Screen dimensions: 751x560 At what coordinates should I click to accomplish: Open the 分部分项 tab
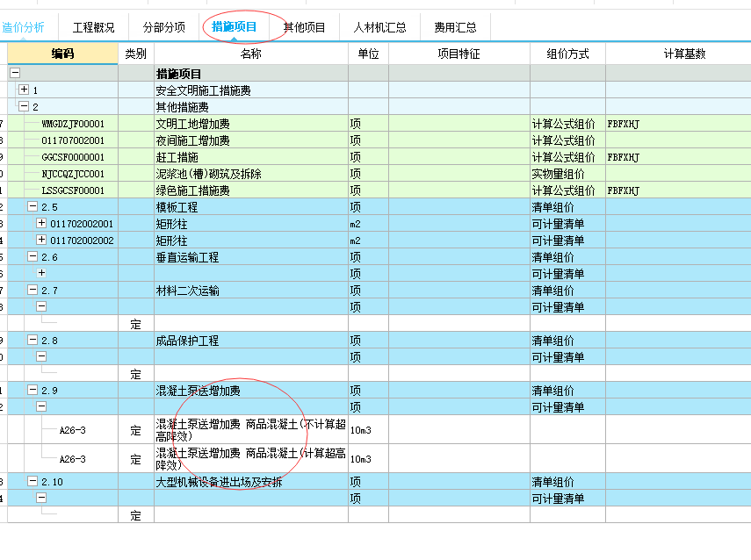point(163,27)
